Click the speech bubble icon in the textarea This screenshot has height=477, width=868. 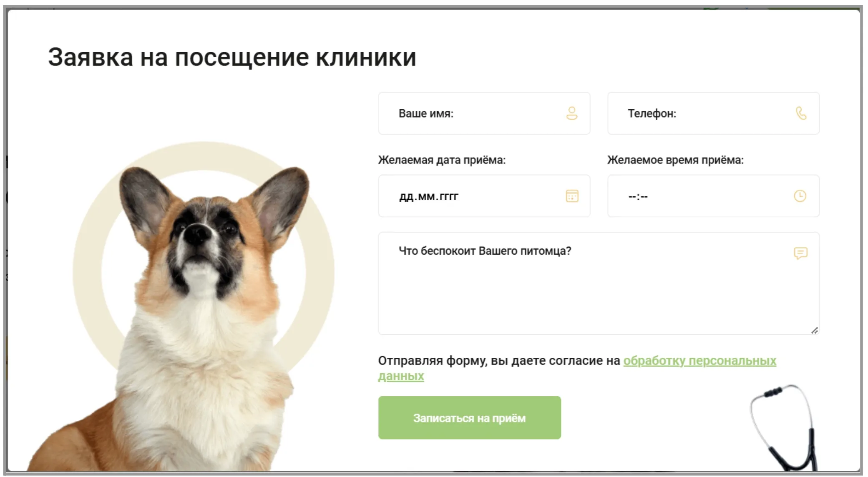800,253
